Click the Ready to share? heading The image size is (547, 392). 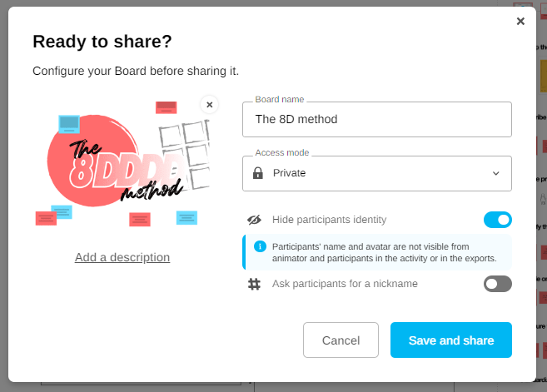102,42
